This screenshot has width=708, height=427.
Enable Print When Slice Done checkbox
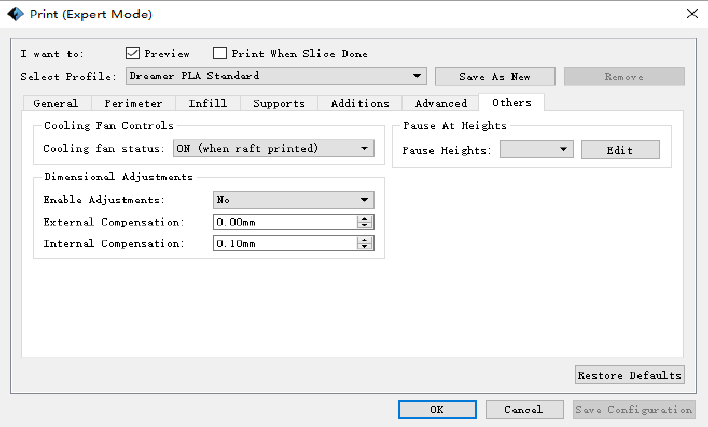click(x=220, y=53)
